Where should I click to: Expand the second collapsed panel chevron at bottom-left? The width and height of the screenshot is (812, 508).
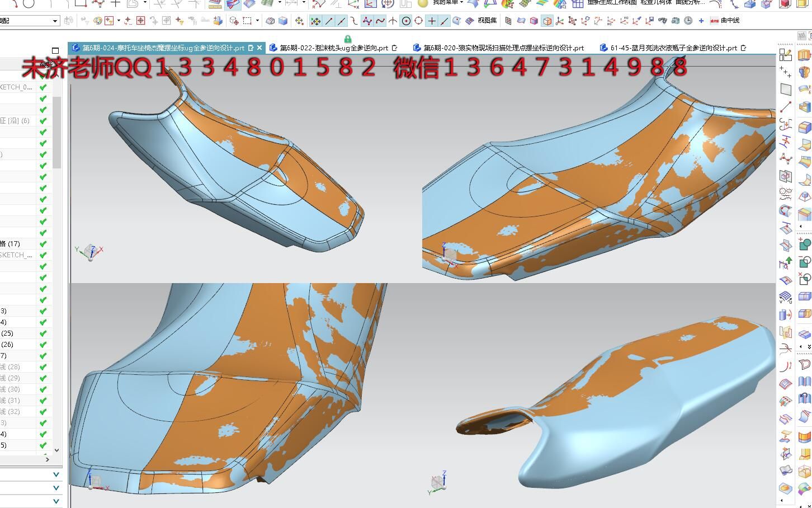click(x=56, y=488)
